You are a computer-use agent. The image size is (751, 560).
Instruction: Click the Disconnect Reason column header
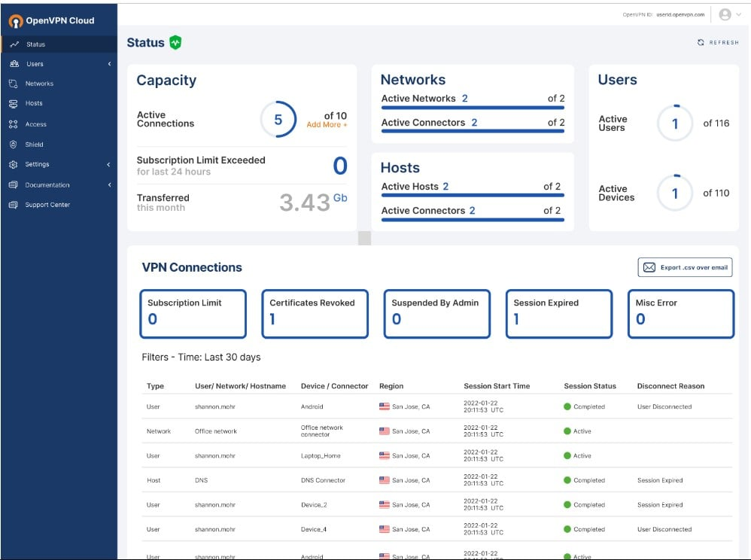pyautogui.click(x=670, y=385)
